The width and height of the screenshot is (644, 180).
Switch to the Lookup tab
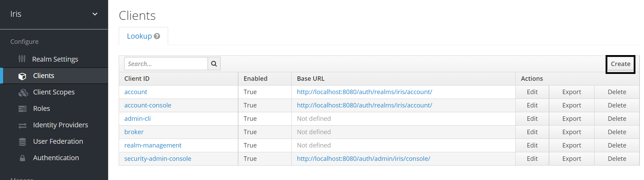(139, 36)
